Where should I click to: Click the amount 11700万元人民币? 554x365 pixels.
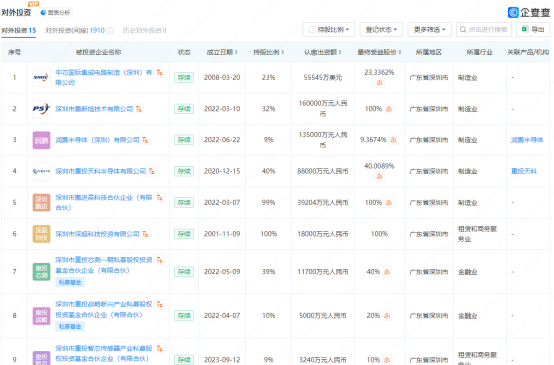[x=323, y=272]
